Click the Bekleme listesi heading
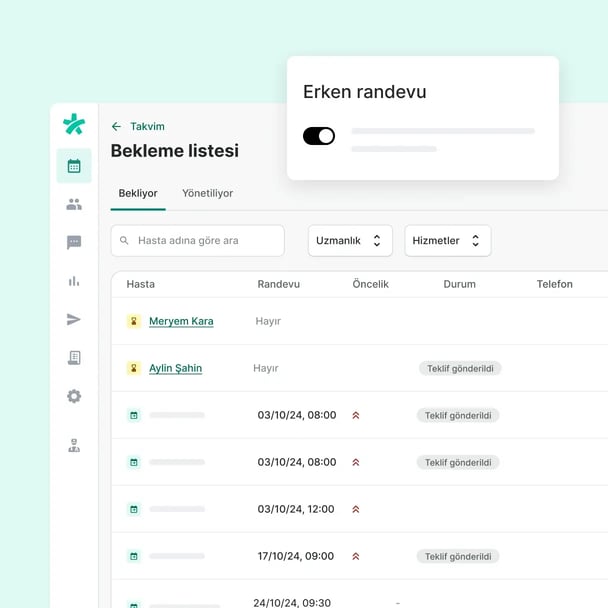Image resolution: width=608 pixels, height=608 pixels. [x=174, y=150]
